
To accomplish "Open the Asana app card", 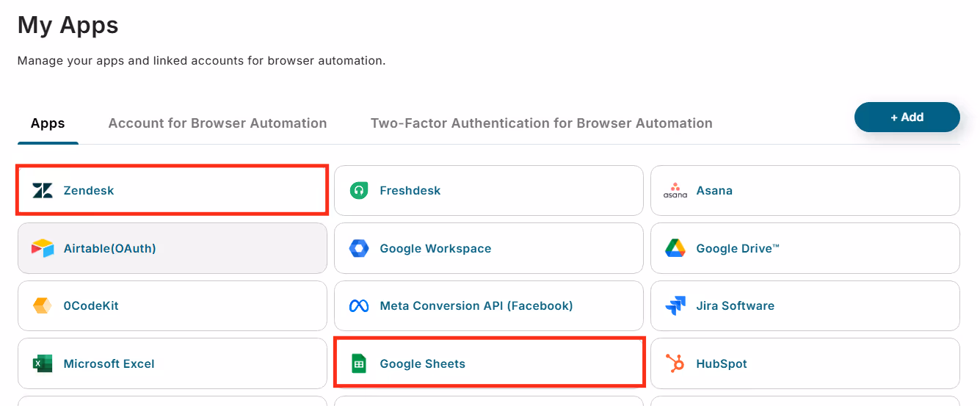I will coord(805,191).
